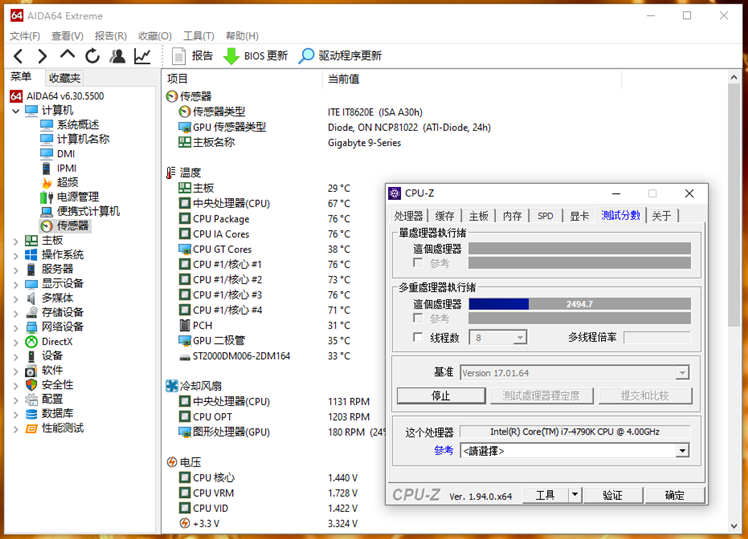Open the user profile toolbar icon

coord(117,56)
